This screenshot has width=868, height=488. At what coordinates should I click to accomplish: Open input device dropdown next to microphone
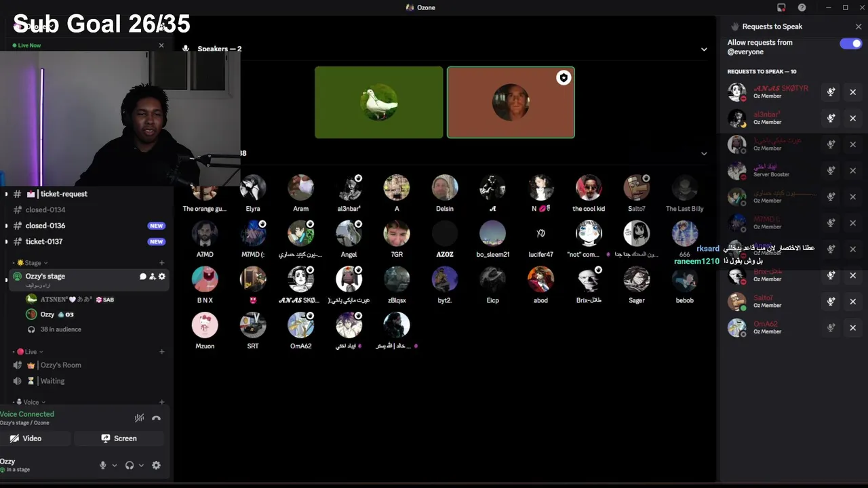click(x=114, y=465)
